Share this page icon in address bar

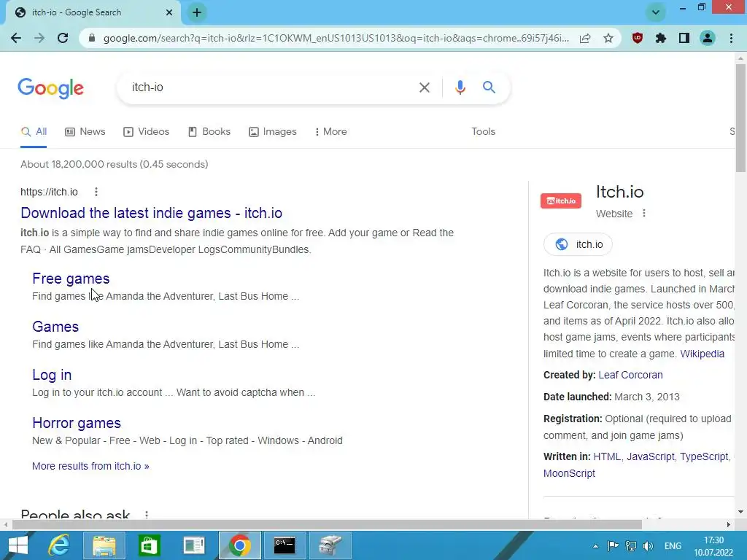click(x=585, y=38)
